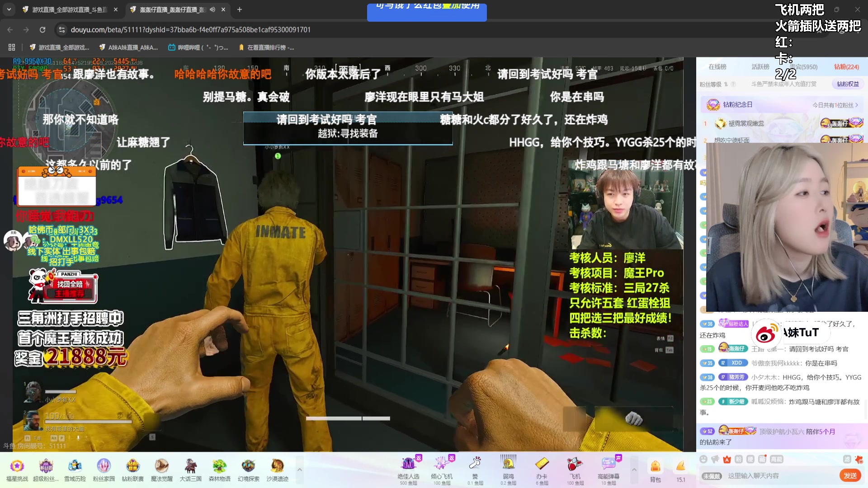This screenshot has width=868, height=488.
Task: Click the site info icon in address bar
Action: 62,30
